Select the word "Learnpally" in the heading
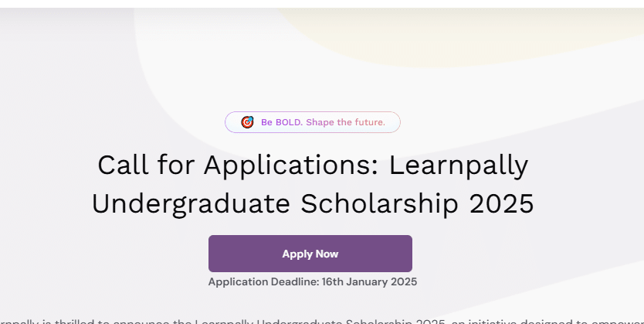Screen dimensions: 644x324 [x=459, y=165]
